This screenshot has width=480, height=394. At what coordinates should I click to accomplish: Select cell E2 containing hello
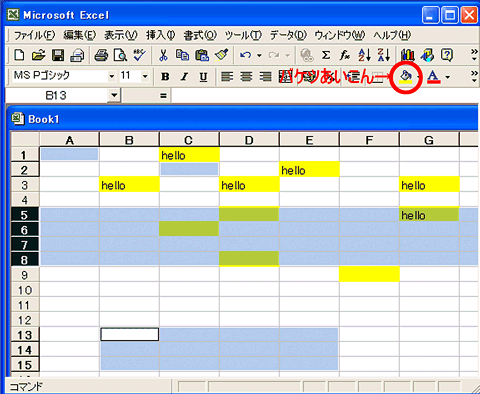pyautogui.click(x=309, y=170)
